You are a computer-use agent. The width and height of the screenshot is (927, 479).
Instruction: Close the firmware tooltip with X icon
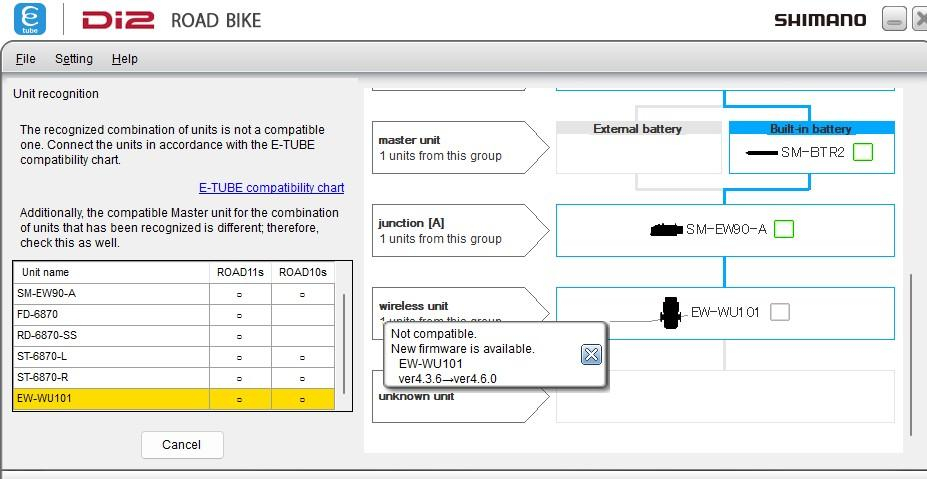point(591,354)
